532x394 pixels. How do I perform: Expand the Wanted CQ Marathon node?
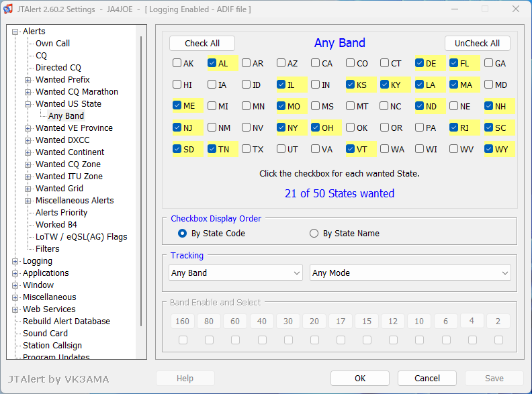pyautogui.click(x=28, y=92)
